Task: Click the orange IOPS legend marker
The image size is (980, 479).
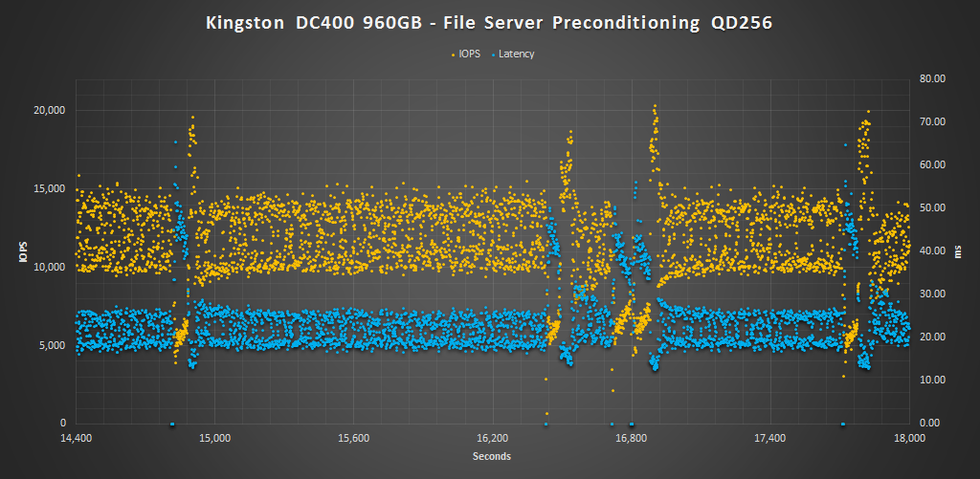Action: click(454, 54)
